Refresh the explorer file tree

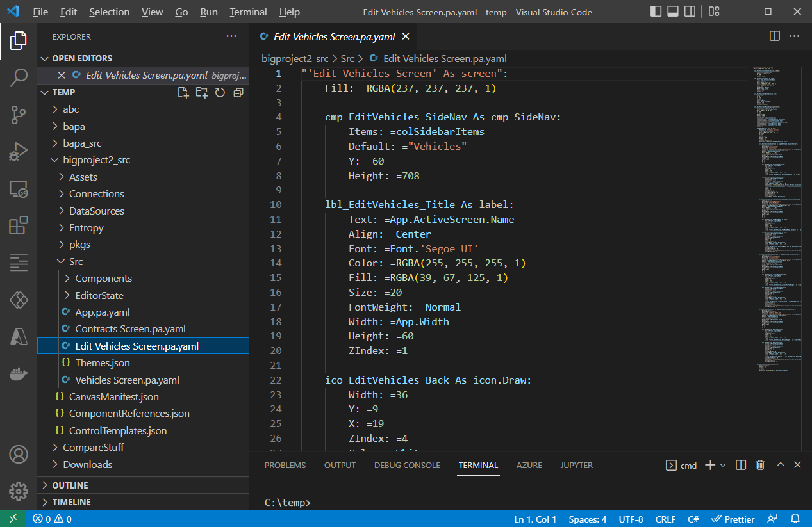tap(220, 93)
